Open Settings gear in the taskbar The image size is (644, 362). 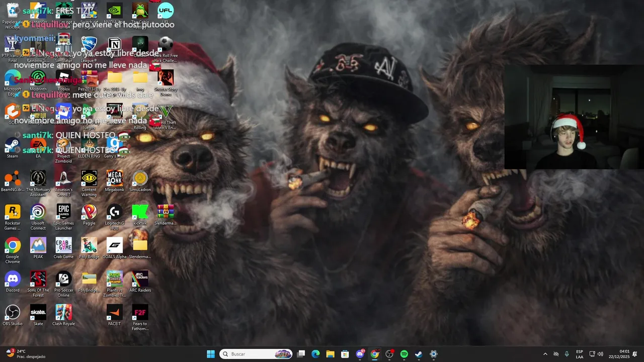[434, 354]
